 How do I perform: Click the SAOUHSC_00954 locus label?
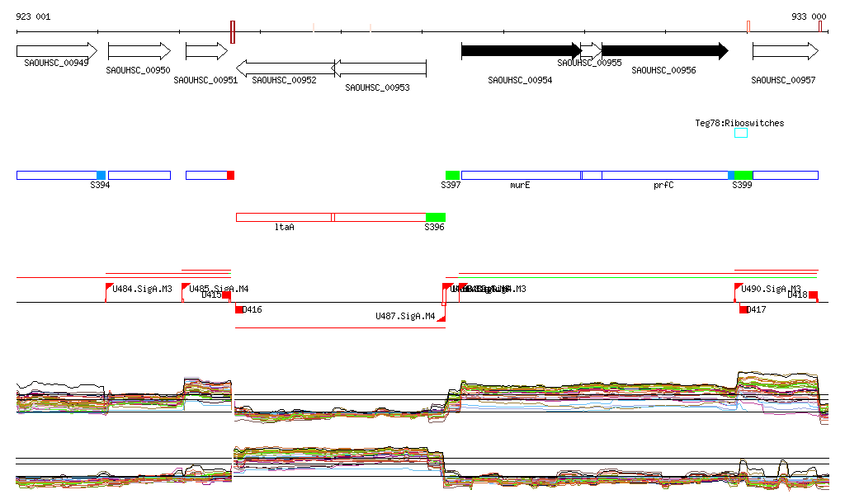click(x=520, y=80)
